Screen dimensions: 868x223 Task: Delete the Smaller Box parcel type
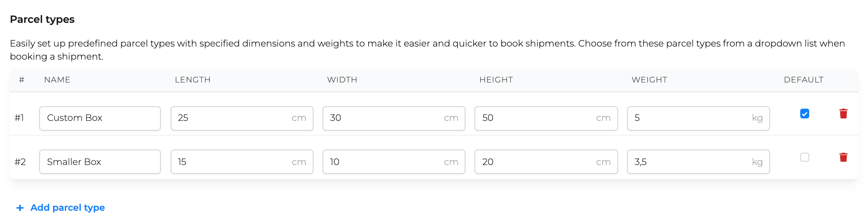pyautogui.click(x=843, y=157)
